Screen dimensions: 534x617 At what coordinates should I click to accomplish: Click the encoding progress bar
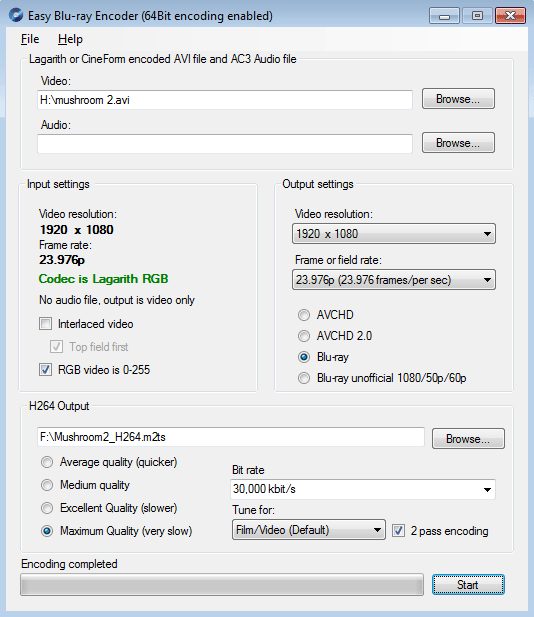(222, 584)
